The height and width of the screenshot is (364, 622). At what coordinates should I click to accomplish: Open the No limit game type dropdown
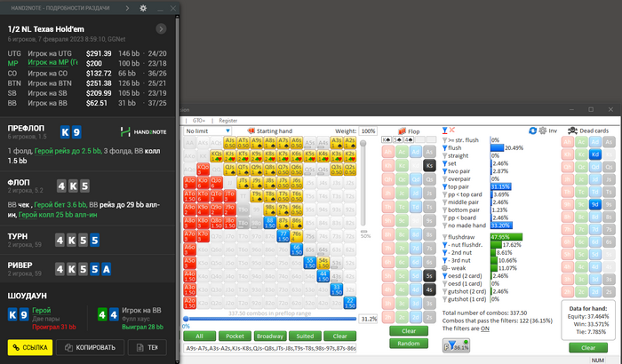click(207, 131)
